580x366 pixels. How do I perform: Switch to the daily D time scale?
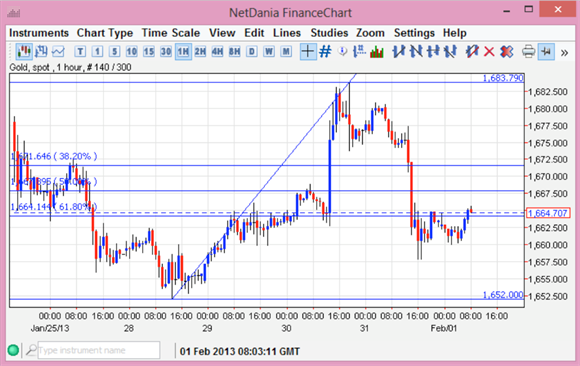[252, 51]
